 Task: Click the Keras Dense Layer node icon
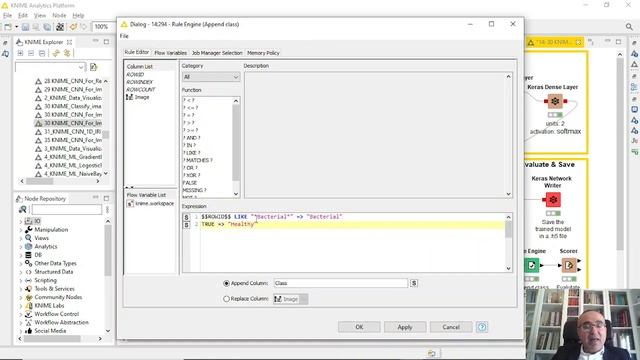tap(555, 101)
